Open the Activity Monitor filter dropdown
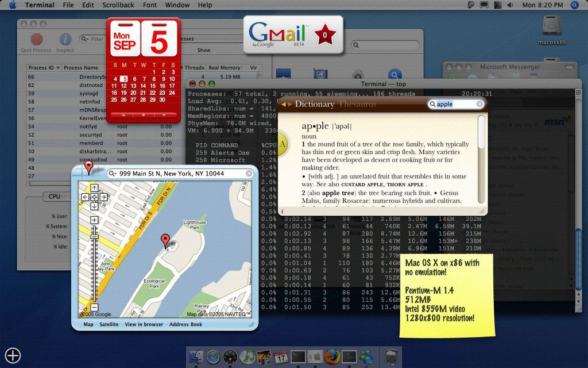The width and height of the screenshot is (588, 368). click(x=84, y=39)
